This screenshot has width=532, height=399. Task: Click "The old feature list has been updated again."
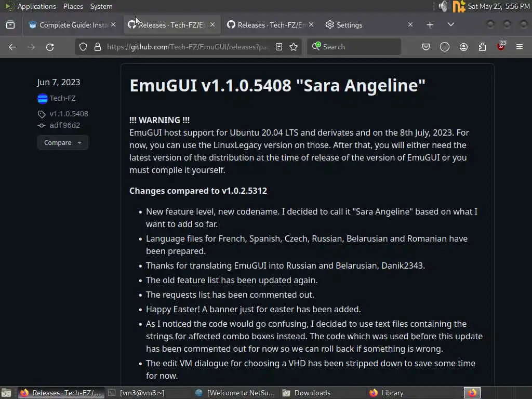pyautogui.click(x=232, y=280)
